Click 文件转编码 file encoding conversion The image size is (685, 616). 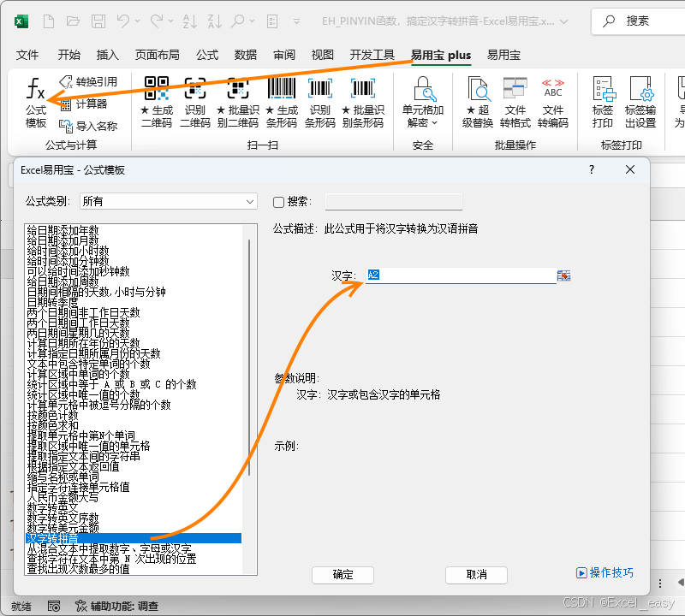pos(553,103)
